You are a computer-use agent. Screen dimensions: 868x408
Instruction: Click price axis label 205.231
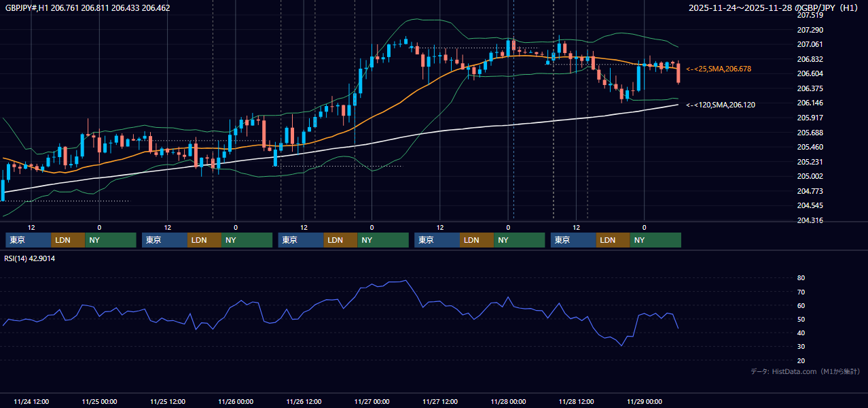(x=810, y=162)
